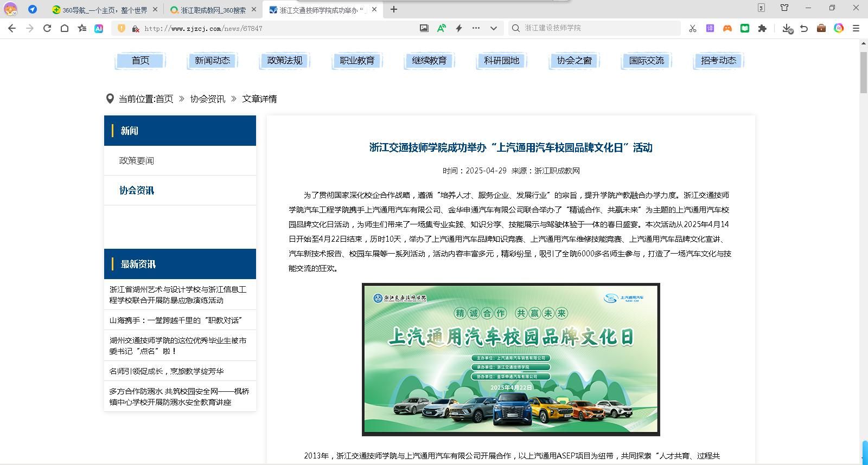868x465 pixels.
Task: Open the 协会之窗 navigation menu
Action: pyautogui.click(x=575, y=61)
